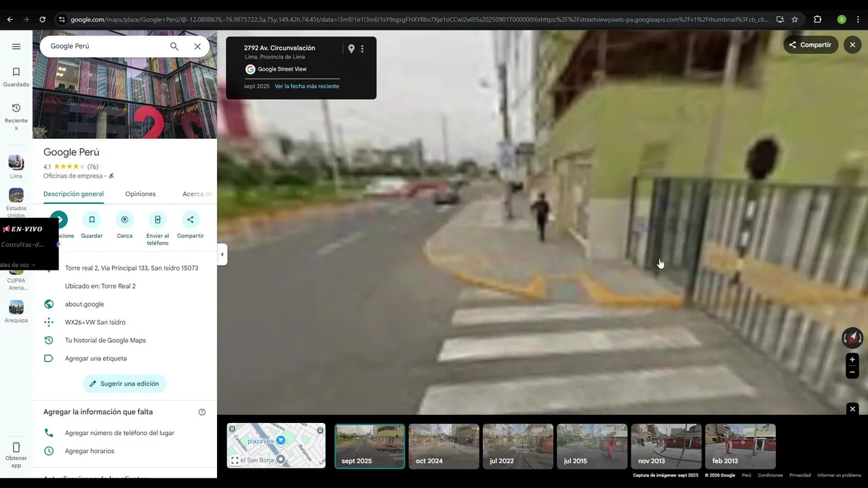Clear the Google Perú search box
868x488 pixels.
197,46
